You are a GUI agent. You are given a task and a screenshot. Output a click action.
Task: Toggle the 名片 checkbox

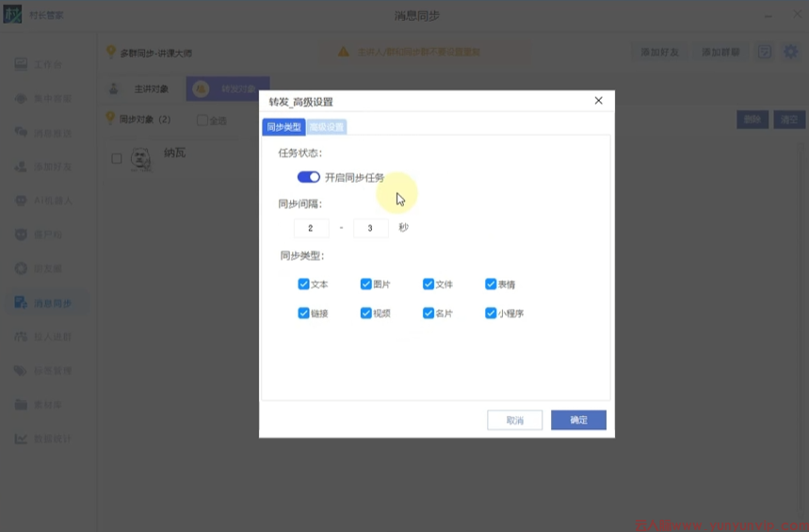pos(429,313)
